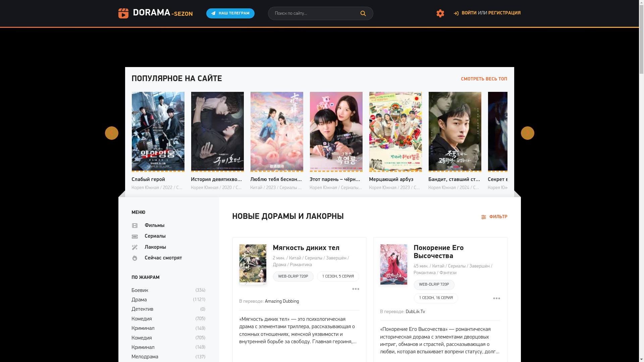
Task: Click the 1 СЕЗОН, 16 СЕРИЯ badge
Action: (x=436, y=298)
